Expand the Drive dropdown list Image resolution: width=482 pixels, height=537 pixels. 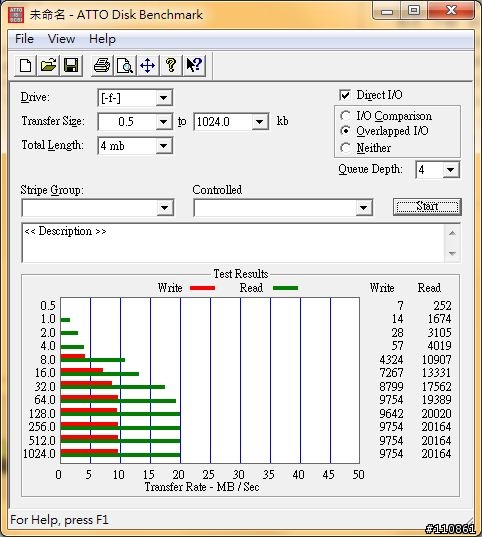point(164,98)
